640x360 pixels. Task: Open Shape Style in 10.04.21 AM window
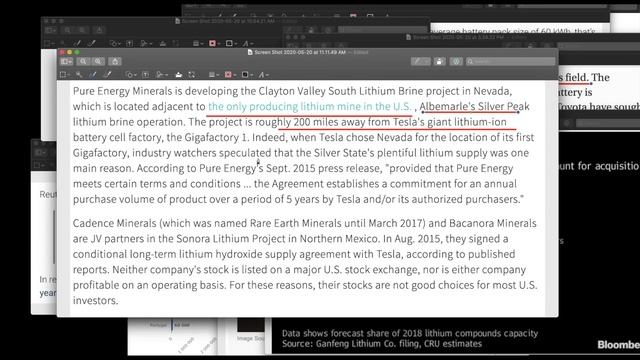(x=198, y=43)
